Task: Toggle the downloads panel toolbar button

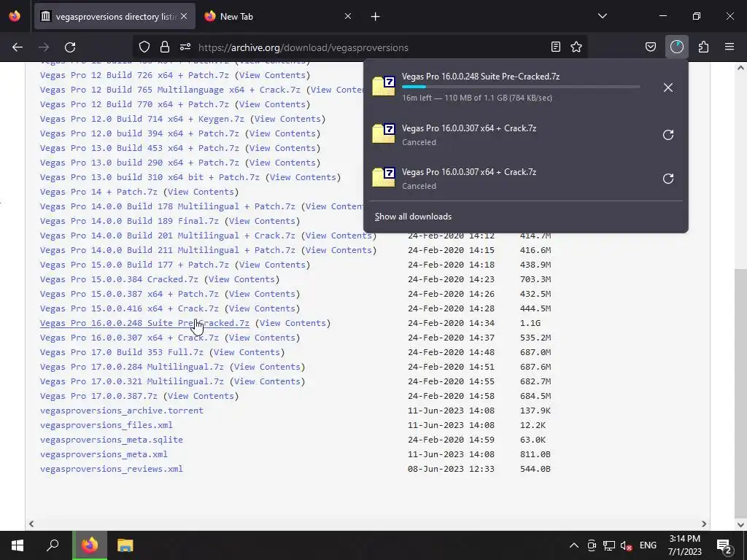Action: (x=676, y=47)
